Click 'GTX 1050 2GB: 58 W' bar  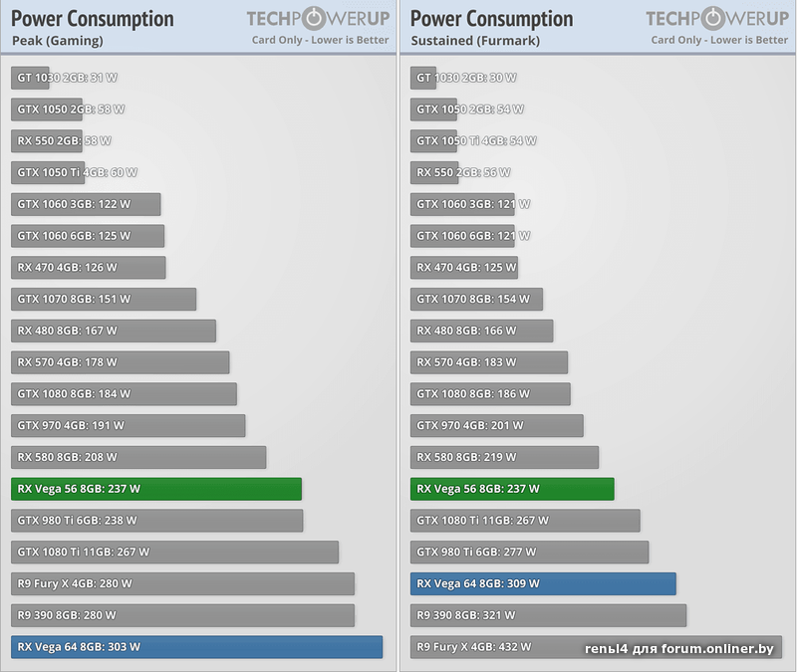pos(47,110)
